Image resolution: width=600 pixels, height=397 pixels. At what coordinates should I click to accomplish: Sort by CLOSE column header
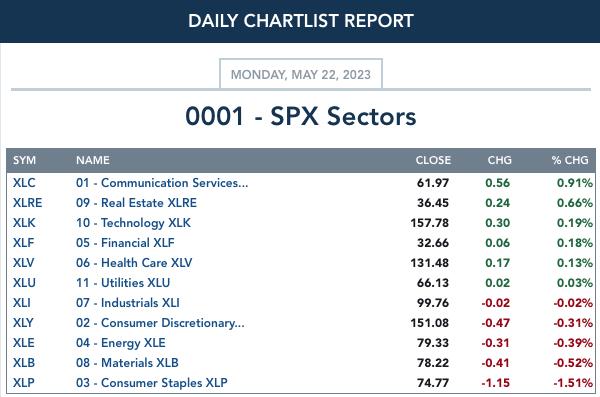tap(433, 160)
